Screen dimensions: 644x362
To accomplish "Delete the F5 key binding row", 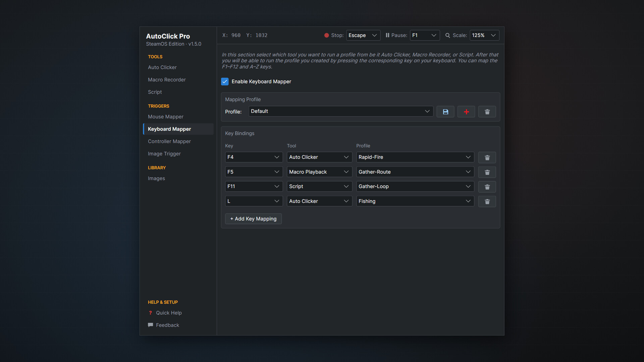I will tap(487, 172).
